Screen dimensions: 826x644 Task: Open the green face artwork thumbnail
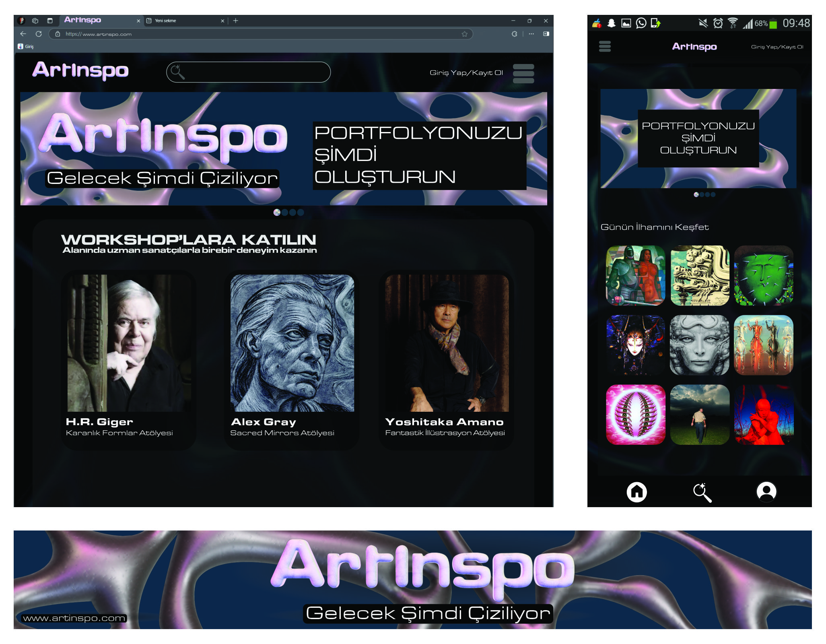763,276
